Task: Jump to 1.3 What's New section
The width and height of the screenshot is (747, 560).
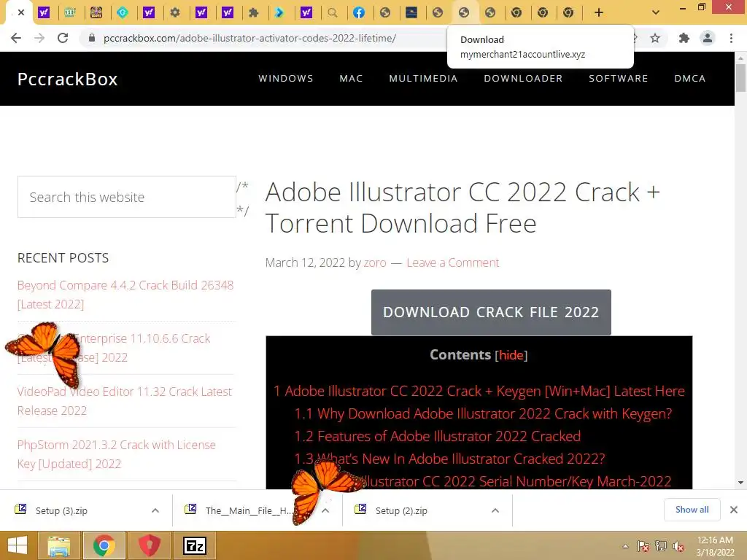Action: (x=449, y=459)
